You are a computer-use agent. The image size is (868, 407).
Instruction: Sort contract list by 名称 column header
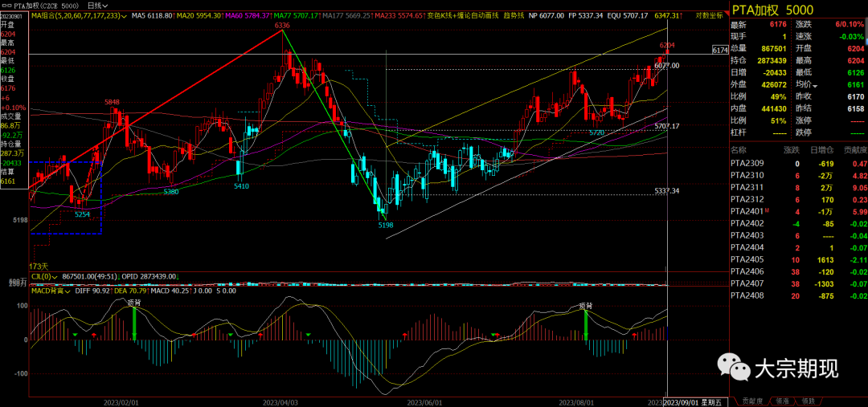(x=738, y=150)
